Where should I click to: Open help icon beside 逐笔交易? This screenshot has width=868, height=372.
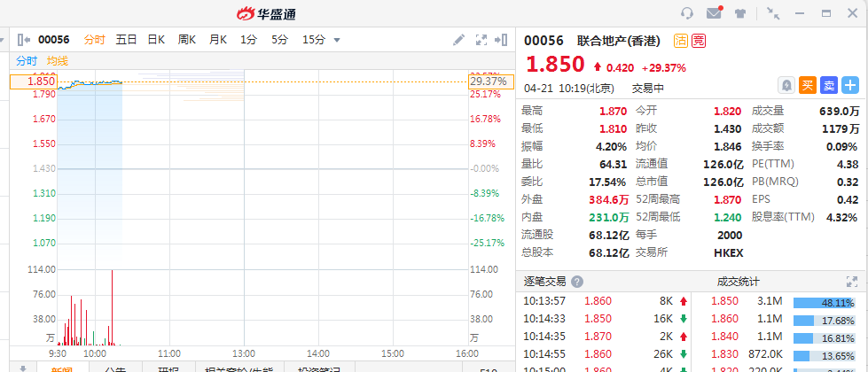[577, 282]
